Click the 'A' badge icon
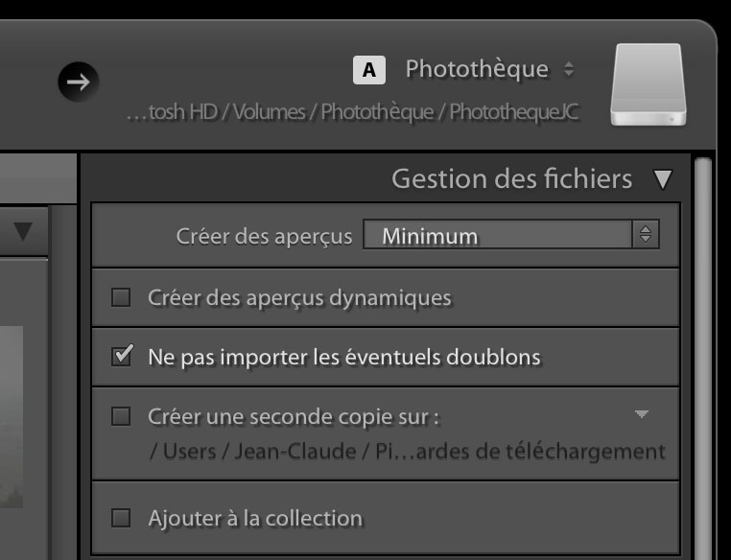The height and width of the screenshot is (560, 731). coord(369,70)
